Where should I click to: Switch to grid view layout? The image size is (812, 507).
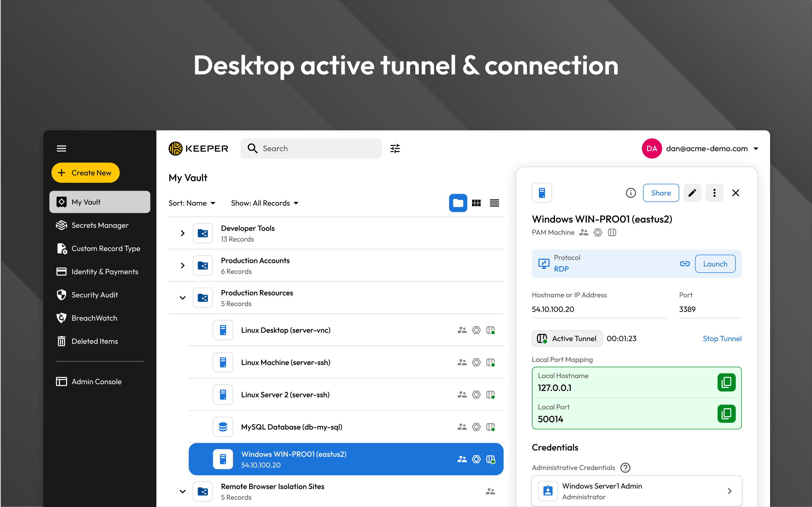[476, 203]
